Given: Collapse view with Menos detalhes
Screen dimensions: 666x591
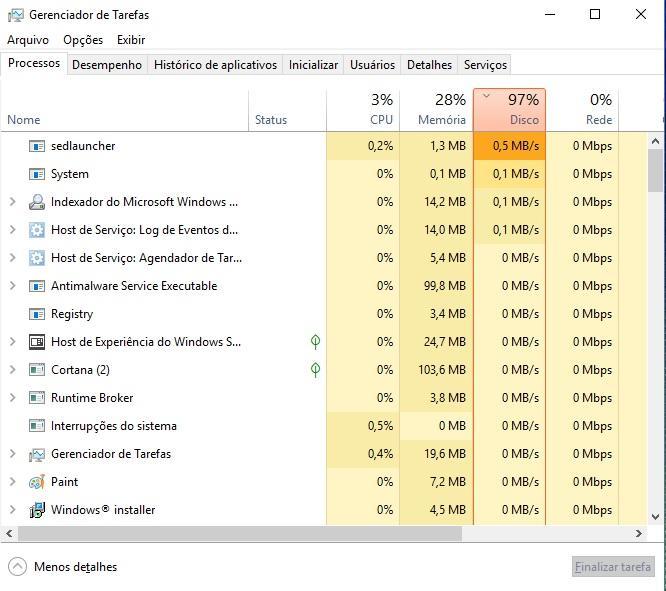Looking at the screenshot, I should [62, 567].
